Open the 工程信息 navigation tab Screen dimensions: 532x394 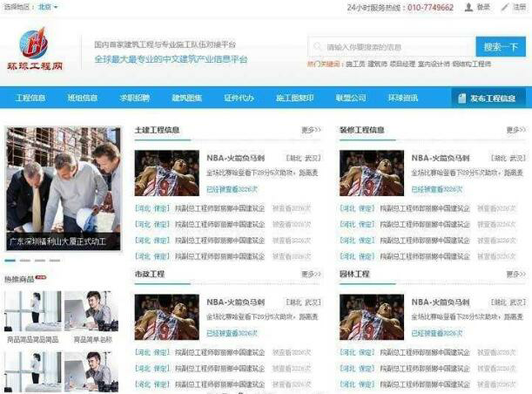pos(30,98)
